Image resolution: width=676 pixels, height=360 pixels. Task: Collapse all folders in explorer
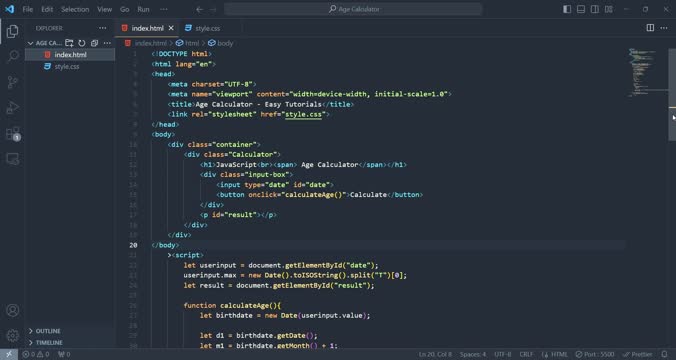coord(94,43)
